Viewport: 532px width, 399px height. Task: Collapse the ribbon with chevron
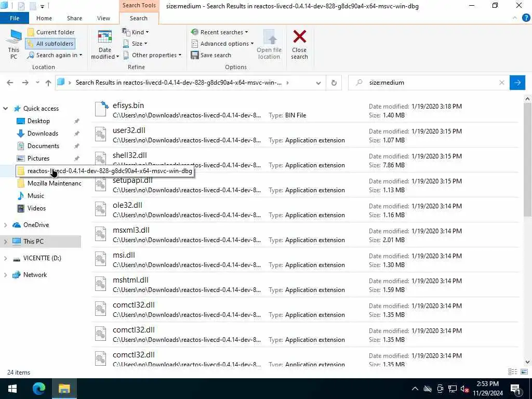click(515, 18)
